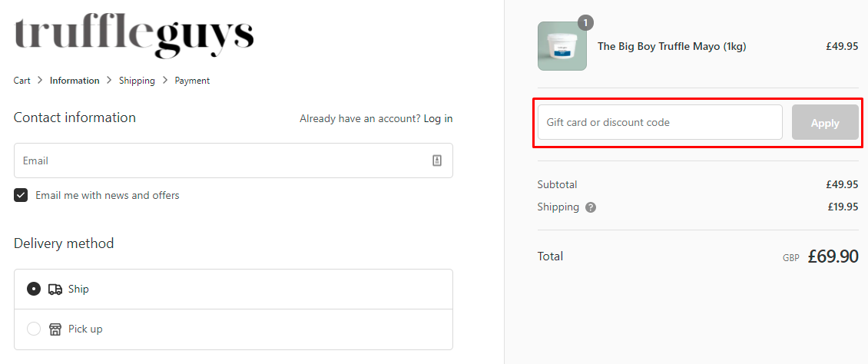Viewport: 868px width, 364px height.
Task: Click the Total £69.90 amount
Action: point(833,256)
